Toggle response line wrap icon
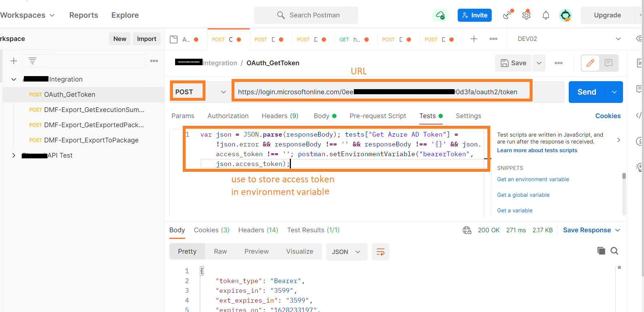The width and height of the screenshot is (644, 312). (x=381, y=252)
